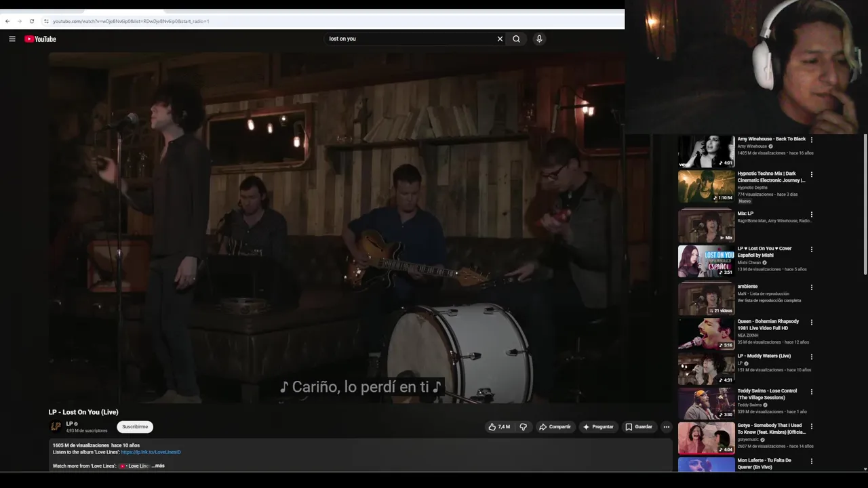Open Lost On You Cover Español thumbnail
Image resolution: width=868 pixels, height=488 pixels.
(x=706, y=261)
